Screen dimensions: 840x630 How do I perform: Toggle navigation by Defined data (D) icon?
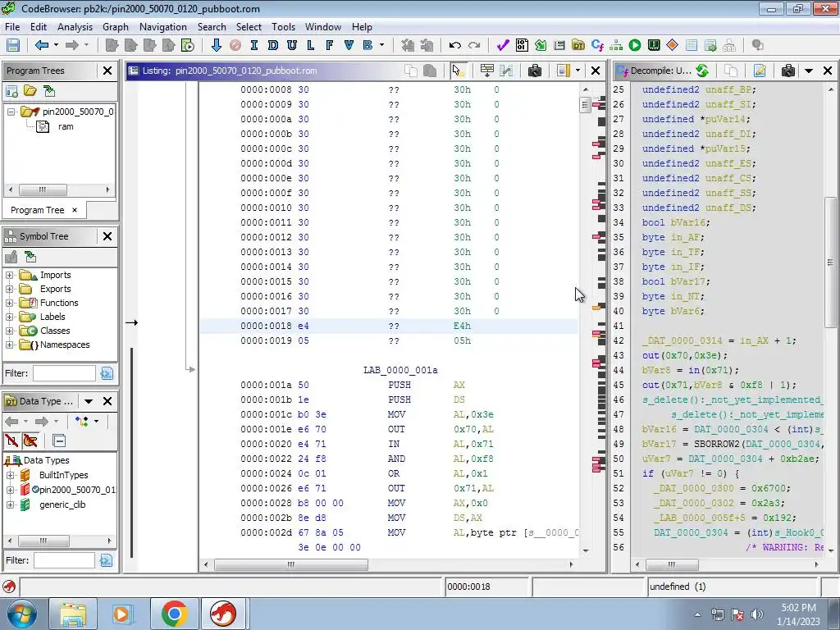pyautogui.click(x=272, y=46)
